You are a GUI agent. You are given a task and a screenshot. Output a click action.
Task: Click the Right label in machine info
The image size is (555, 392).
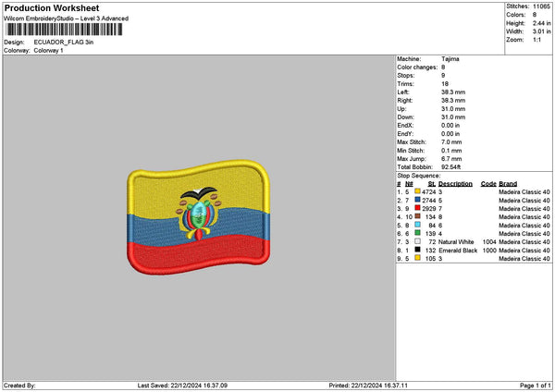(404, 101)
